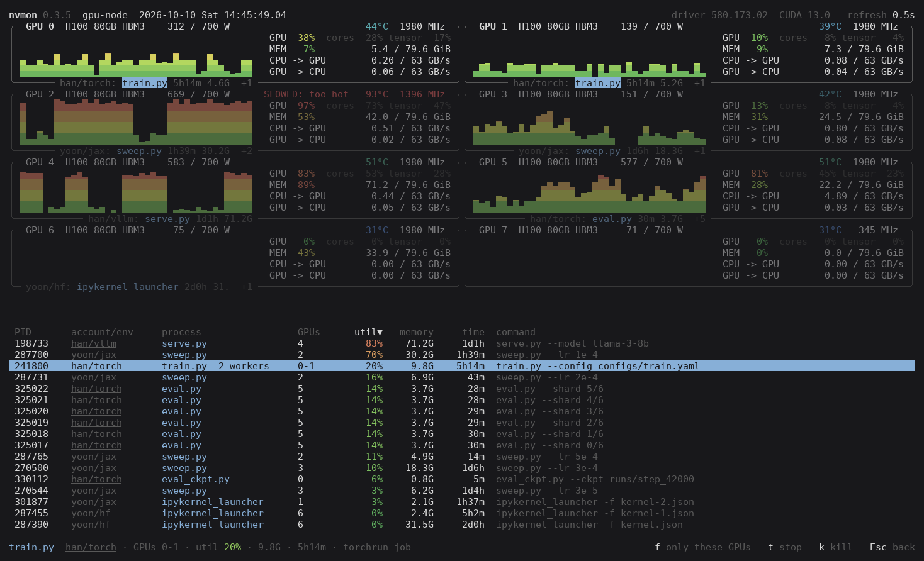Click the highlighted train.py label under GPU 0
This screenshot has width=924, height=561.
point(145,83)
